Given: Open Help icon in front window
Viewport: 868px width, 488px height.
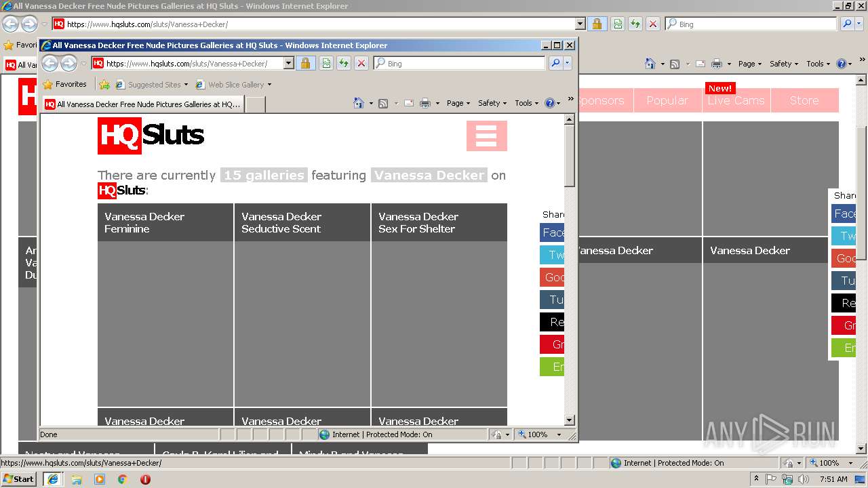Looking at the screenshot, I should coord(550,103).
